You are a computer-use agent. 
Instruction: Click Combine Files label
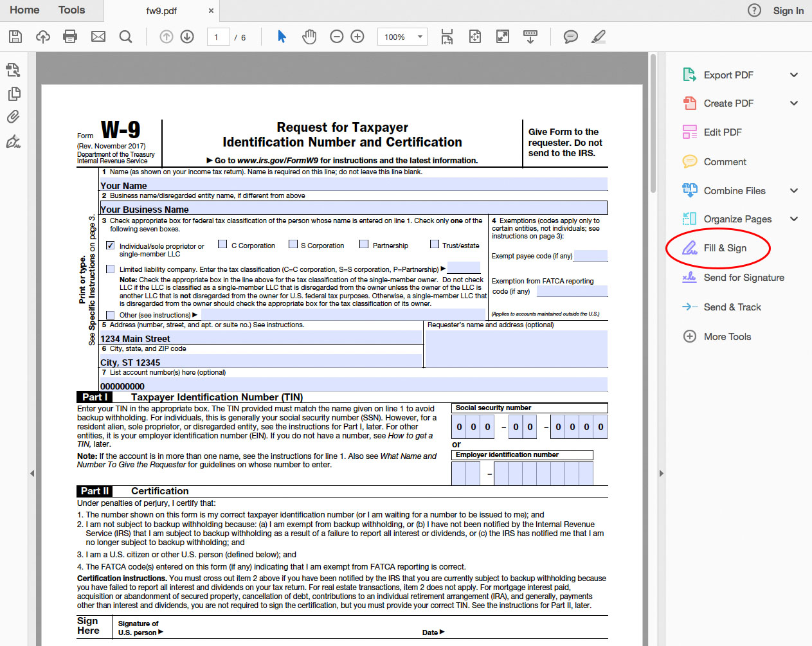pyautogui.click(x=734, y=191)
